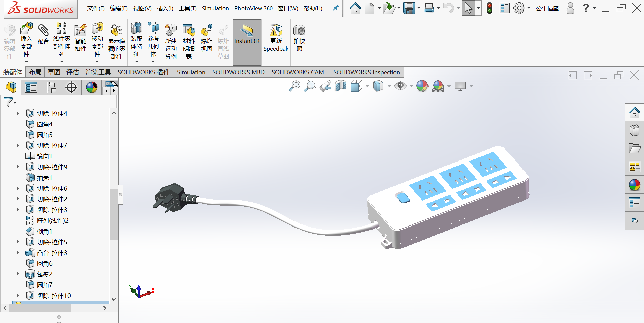Click the section view icon in viewport toolbar
Image resolution: width=644 pixels, height=323 pixels.
[x=340, y=86]
